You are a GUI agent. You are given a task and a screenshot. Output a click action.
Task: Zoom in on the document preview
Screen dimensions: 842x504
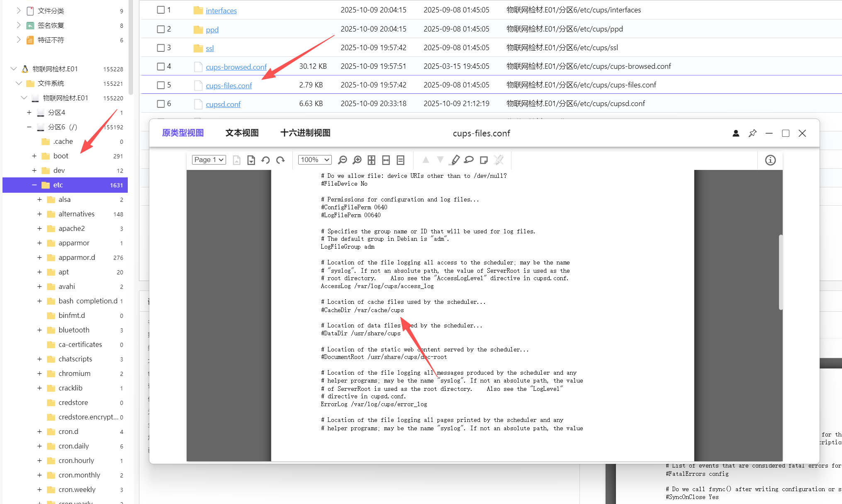(357, 160)
